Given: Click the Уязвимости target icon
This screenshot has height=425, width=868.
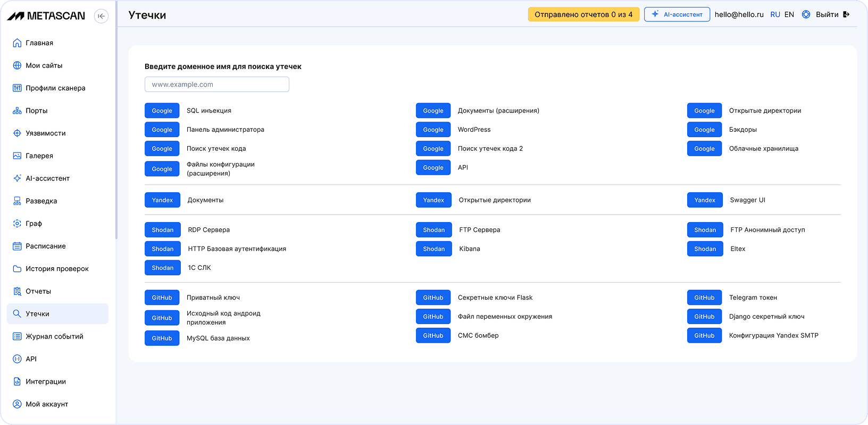Looking at the screenshot, I should [x=17, y=133].
